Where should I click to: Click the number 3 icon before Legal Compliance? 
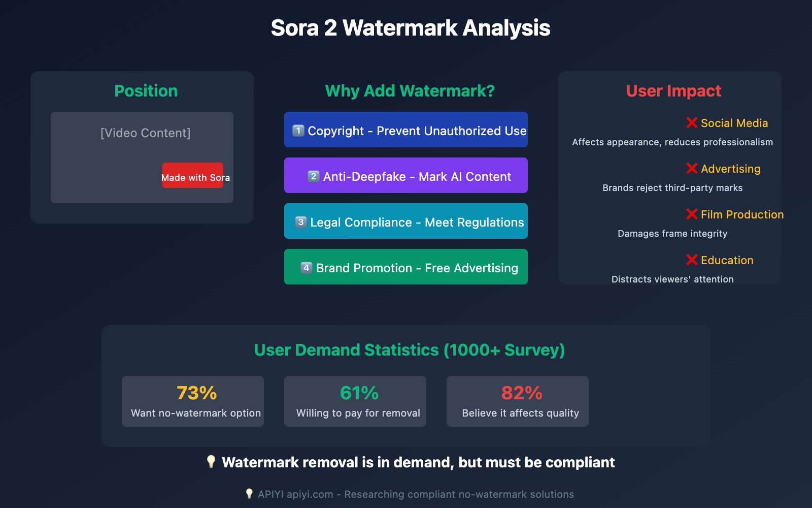coord(301,222)
